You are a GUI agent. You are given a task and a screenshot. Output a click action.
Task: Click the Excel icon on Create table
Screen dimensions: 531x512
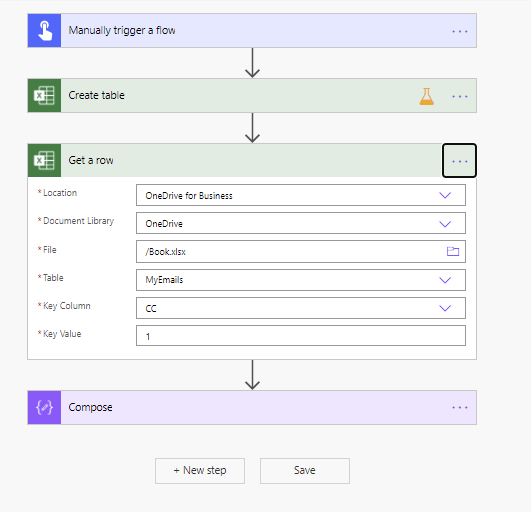44,95
